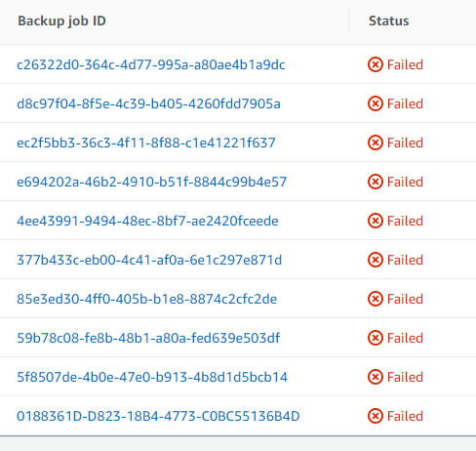Image resolution: width=476 pixels, height=451 pixels.
Task: Open backup job 4ee43991-9494-48ec-8bf7-ae2420fceede
Action: 147,221
